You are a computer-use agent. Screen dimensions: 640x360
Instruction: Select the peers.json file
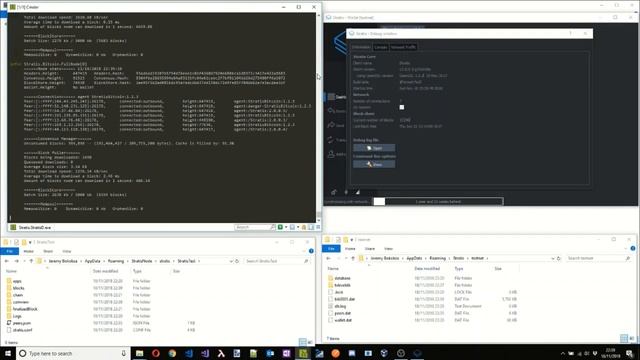(21, 323)
